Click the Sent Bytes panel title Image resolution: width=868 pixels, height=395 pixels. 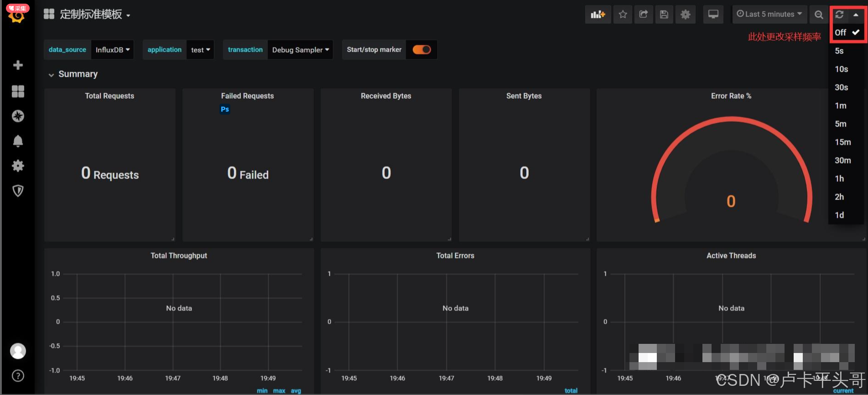[x=524, y=96]
